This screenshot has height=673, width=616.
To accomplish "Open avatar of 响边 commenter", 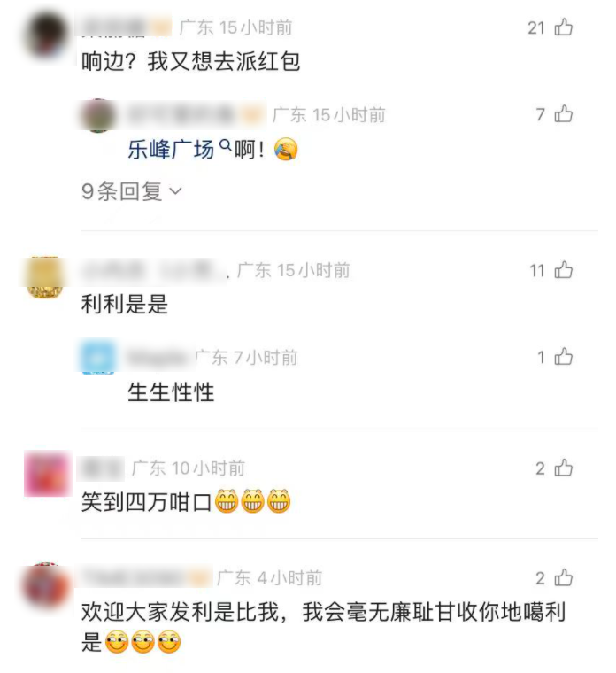I will click(46, 35).
